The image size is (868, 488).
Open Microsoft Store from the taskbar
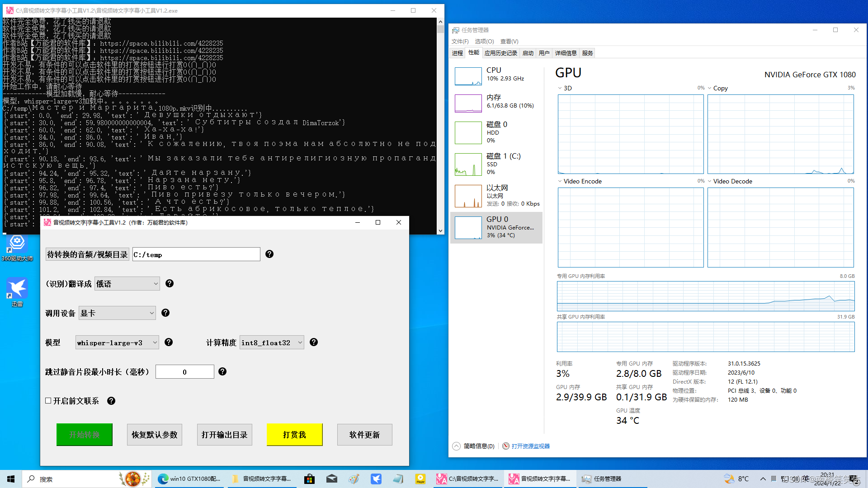(309, 479)
